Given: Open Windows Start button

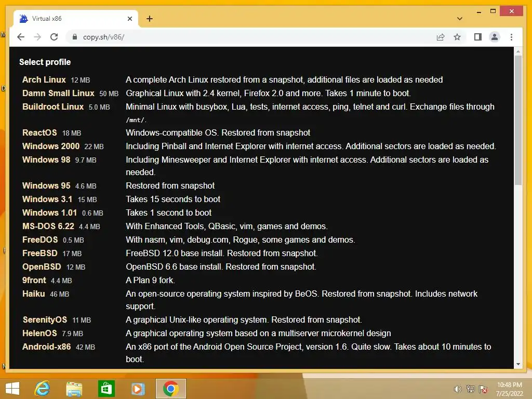Looking at the screenshot, I should point(12,389).
